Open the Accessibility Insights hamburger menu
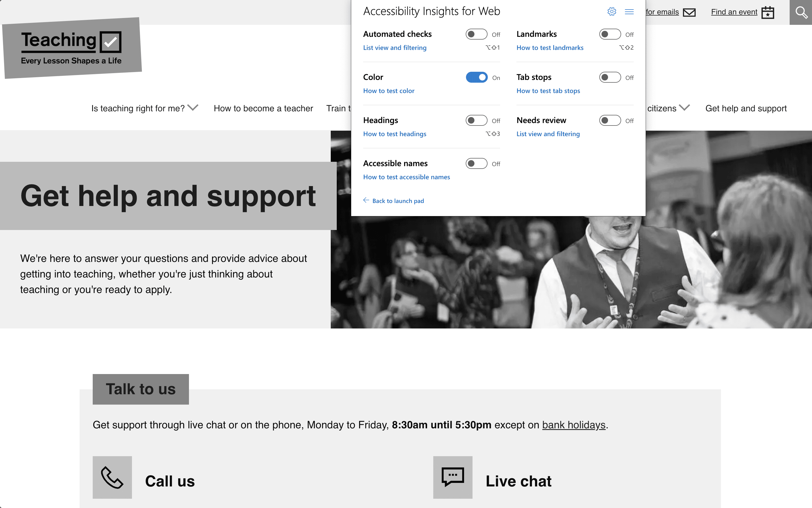The height and width of the screenshot is (508, 812). tap(629, 12)
